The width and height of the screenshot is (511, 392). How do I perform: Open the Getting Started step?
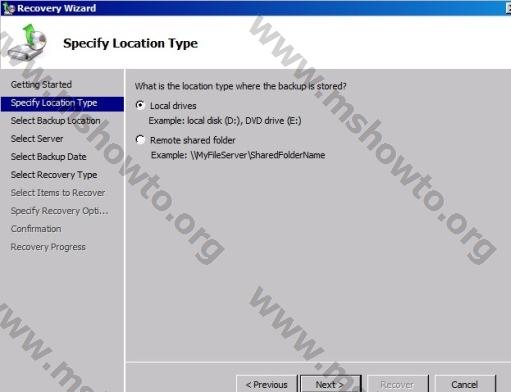(x=41, y=85)
